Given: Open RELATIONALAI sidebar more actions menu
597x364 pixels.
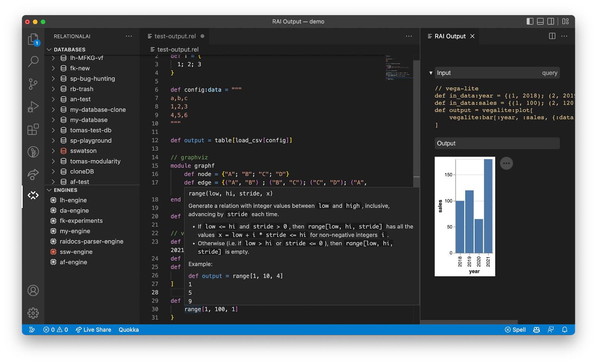Looking at the screenshot, I should tap(129, 36).
